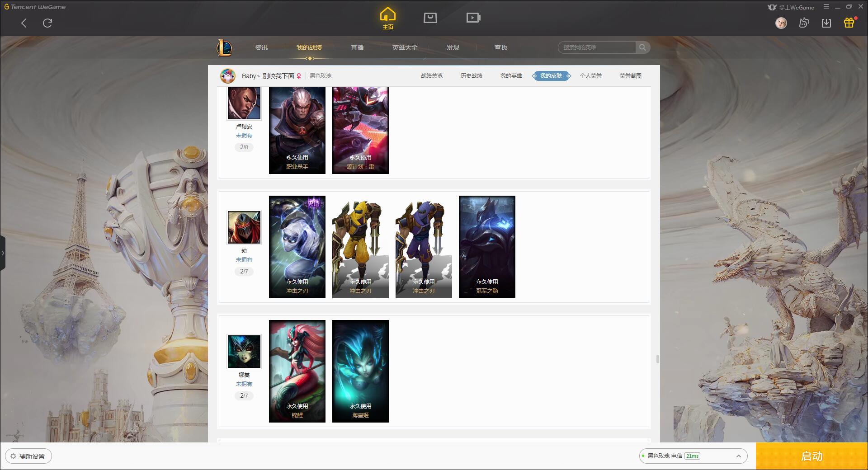Click the refresh page icon
Image resolution: width=868 pixels, height=470 pixels.
point(47,23)
